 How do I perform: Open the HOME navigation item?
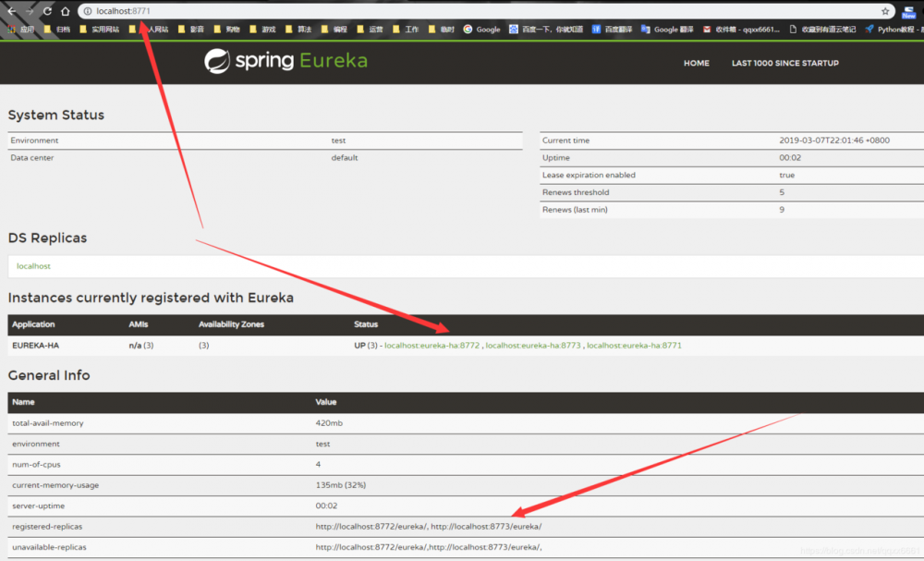pyautogui.click(x=696, y=63)
